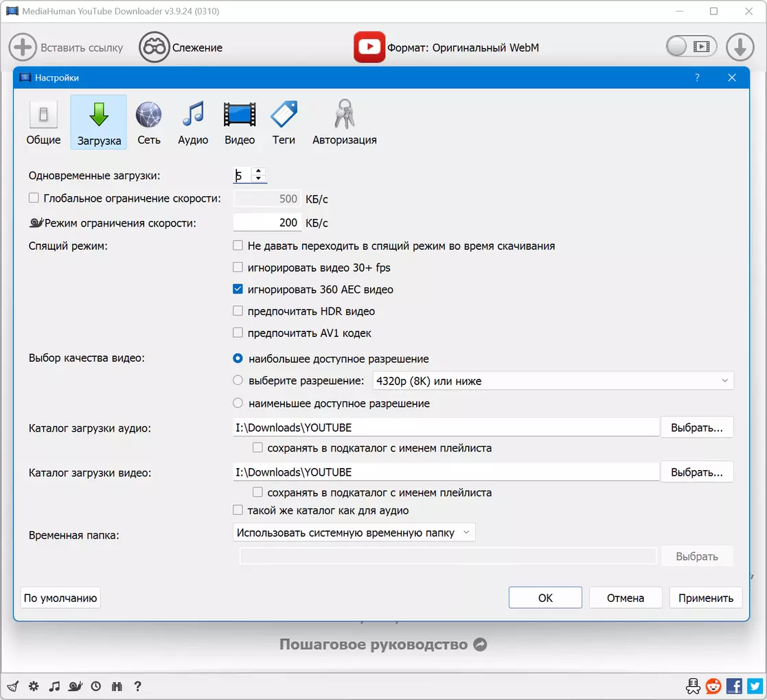This screenshot has height=700, width=767.
Task: Open the Сеть settings tab
Action: (149, 122)
